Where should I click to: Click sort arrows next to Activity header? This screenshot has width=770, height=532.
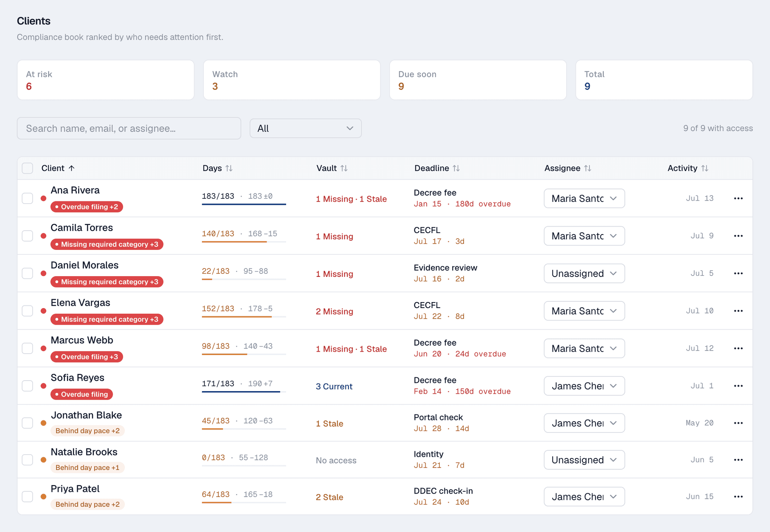pyautogui.click(x=705, y=168)
